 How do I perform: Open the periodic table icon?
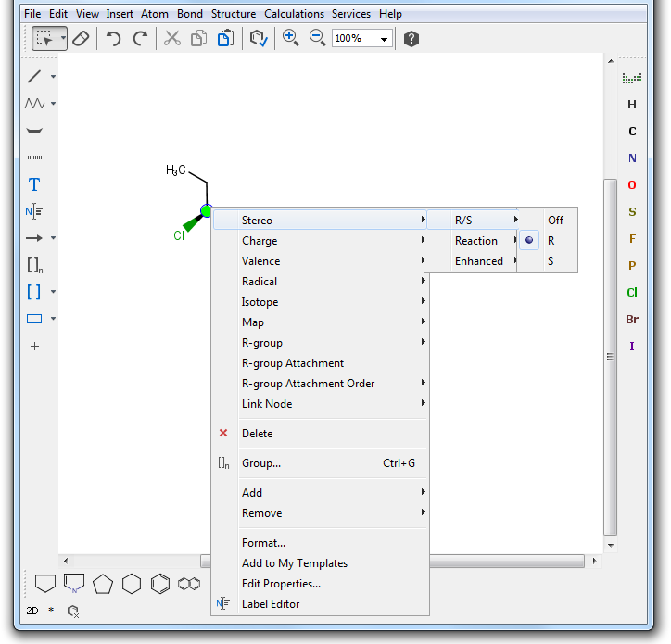(x=632, y=78)
